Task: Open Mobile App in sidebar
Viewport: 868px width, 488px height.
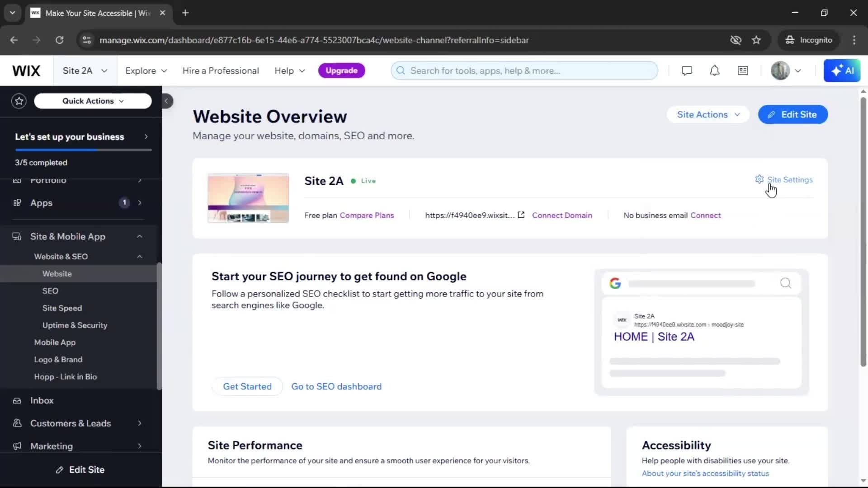Action: [55, 342]
